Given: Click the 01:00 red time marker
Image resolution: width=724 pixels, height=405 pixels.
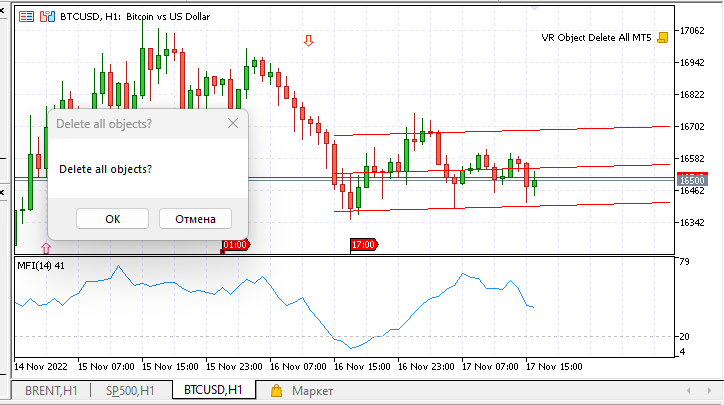Looking at the screenshot, I should (x=235, y=244).
